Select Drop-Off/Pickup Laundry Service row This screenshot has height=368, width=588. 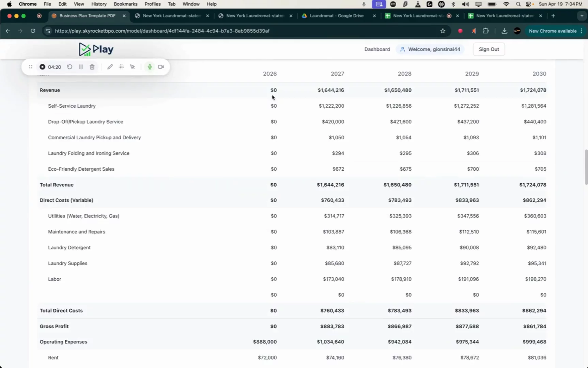pyautogui.click(x=292, y=122)
